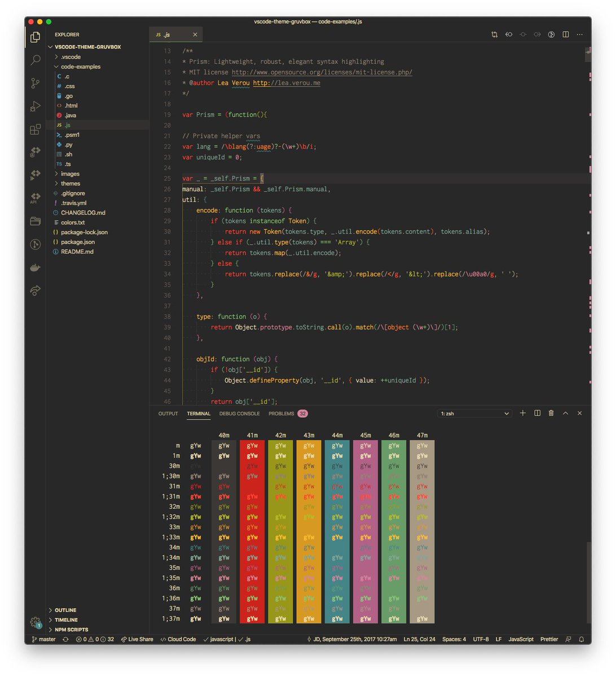Open README.md in the explorer
The height and width of the screenshot is (677, 616).
point(77,252)
